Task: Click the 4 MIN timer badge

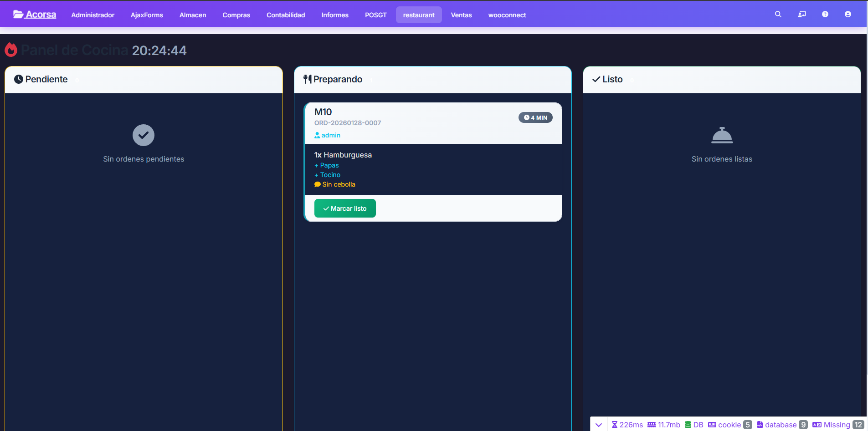Action: point(535,117)
